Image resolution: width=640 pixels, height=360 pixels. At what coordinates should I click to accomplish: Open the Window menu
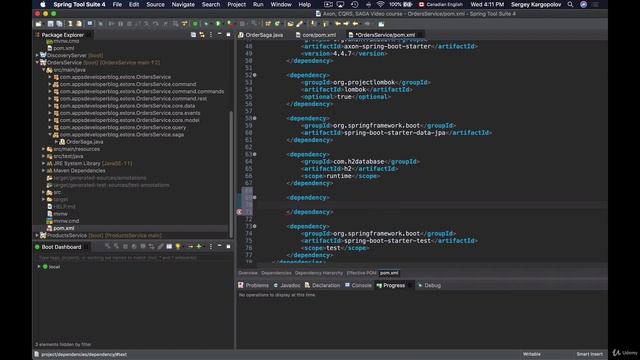click(281, 4)
